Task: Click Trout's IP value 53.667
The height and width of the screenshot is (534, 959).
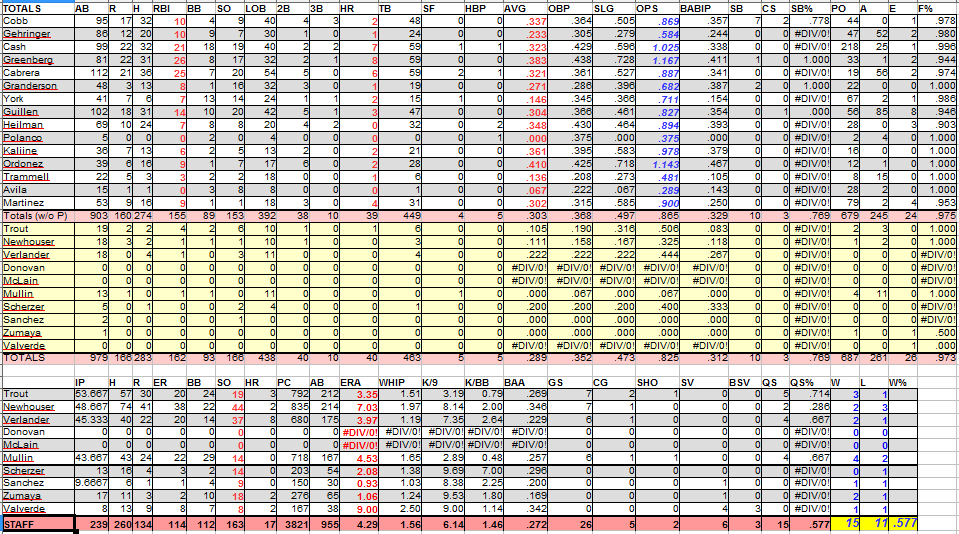Action: 91,395
